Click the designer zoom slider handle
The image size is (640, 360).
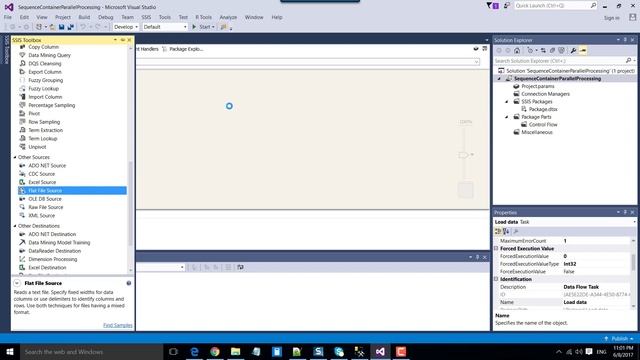click(x=464, y=155)
